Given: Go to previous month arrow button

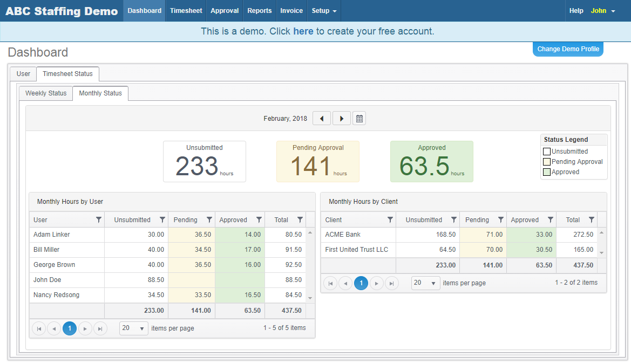Looking at the screenshot, I should pyautogui.click(x=322, y=119).
